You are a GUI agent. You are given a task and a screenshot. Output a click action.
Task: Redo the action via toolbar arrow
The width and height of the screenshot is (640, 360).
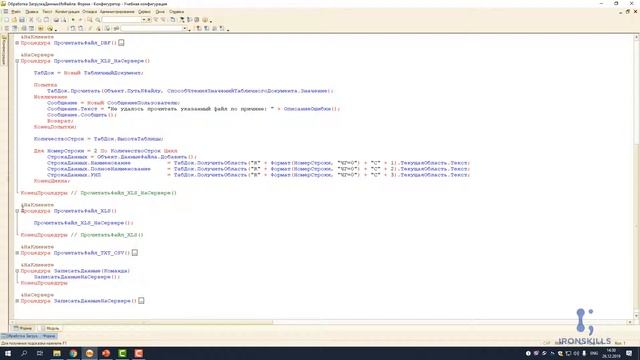tap(80, 20)
